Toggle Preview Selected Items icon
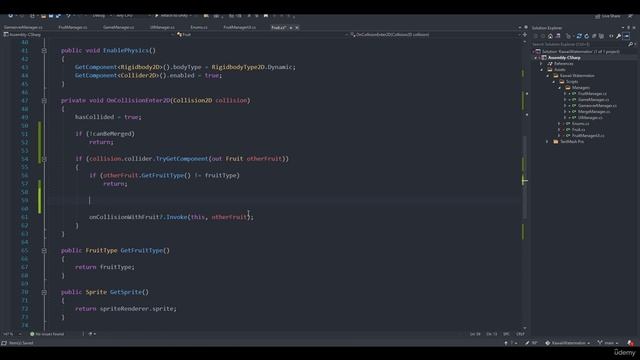The height and width of the screenshot is (360, 640). 626,36
